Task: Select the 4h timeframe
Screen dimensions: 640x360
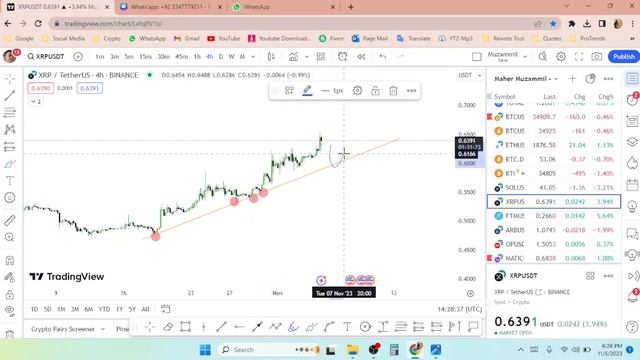Action: 209,56
